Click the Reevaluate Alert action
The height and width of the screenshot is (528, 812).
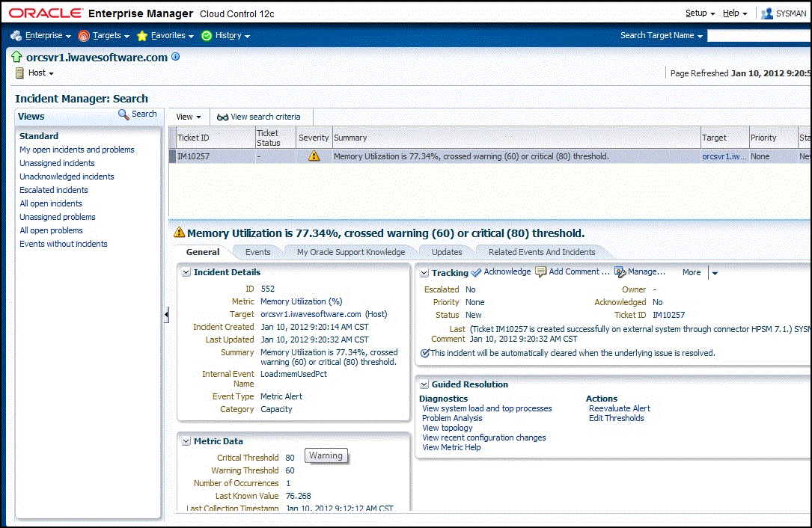click(x=620, y=408)
